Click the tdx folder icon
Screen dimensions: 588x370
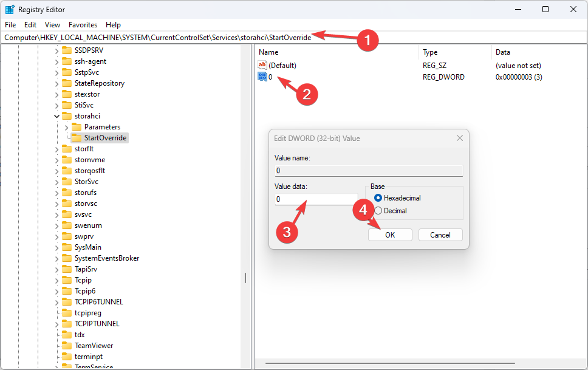click(x=67, y=334)
